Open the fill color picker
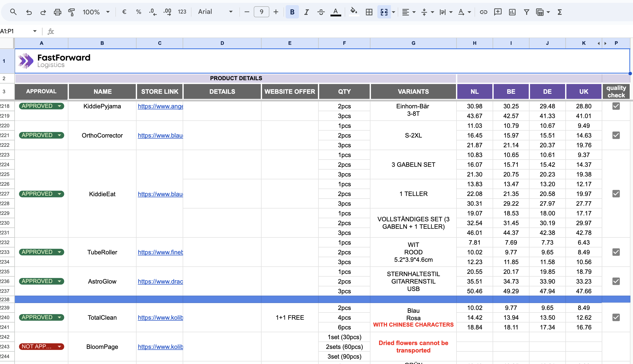 [354, 12]
